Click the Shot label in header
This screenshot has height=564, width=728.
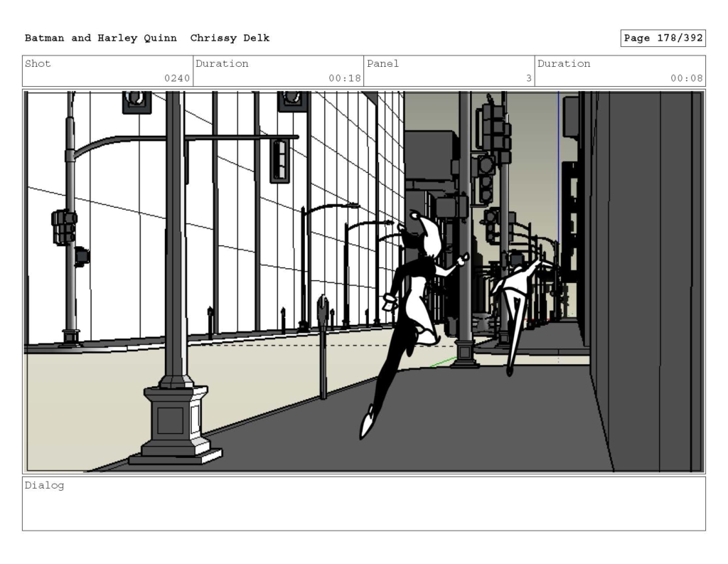[38, 63]
